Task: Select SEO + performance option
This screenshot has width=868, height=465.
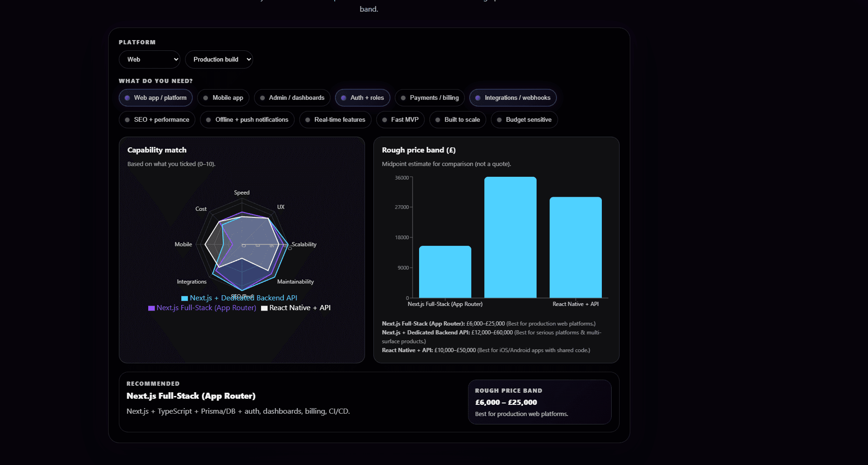Action: pos(157,120)
